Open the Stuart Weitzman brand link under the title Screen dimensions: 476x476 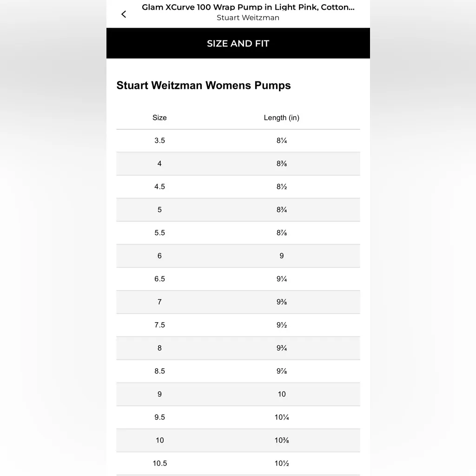[x=248, y=18]
